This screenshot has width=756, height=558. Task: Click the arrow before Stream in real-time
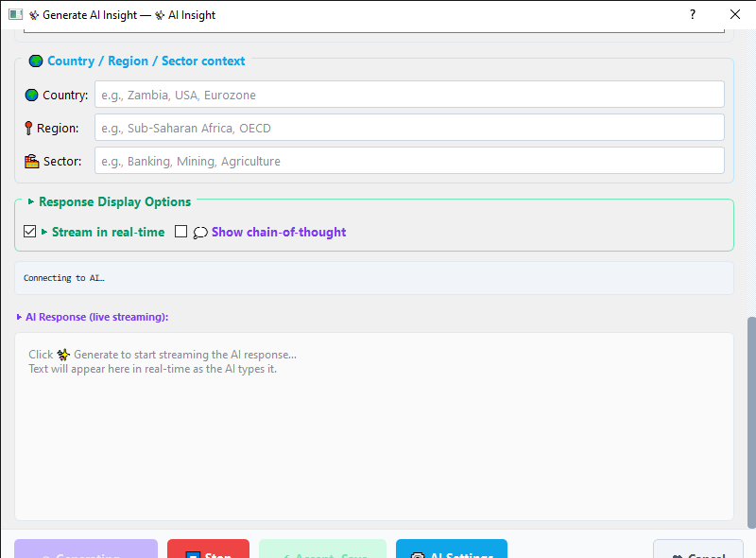click(44, 232)
